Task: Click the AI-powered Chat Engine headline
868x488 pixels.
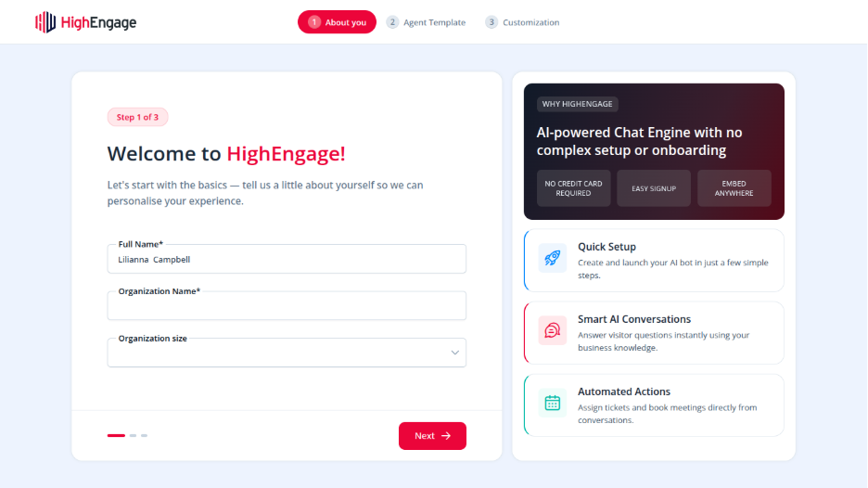Action: [639, 141]
